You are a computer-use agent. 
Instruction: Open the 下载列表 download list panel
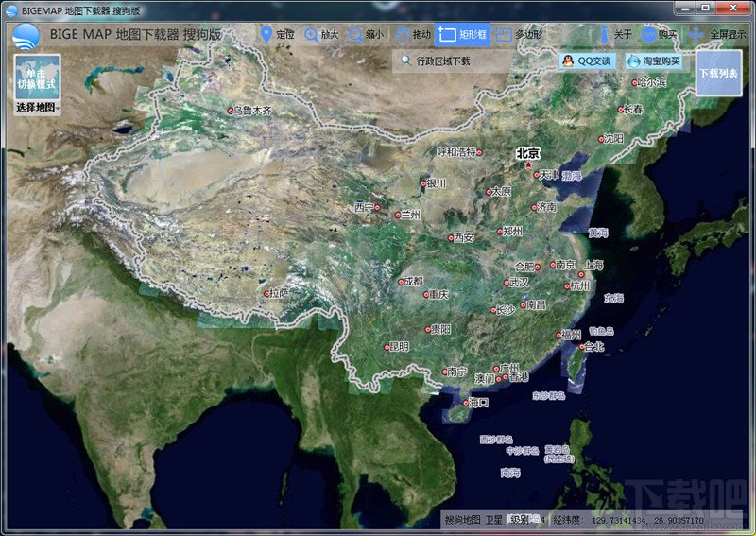(x=719, y=74)
